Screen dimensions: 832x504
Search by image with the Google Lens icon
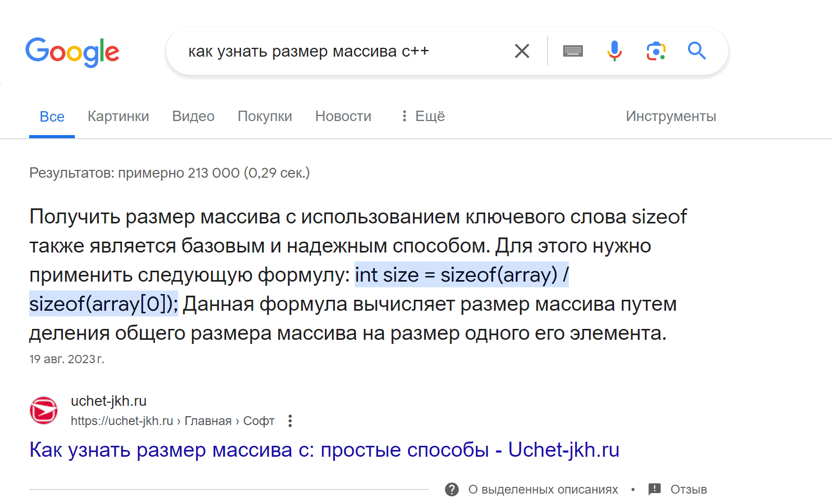click(x=656, y=50)
